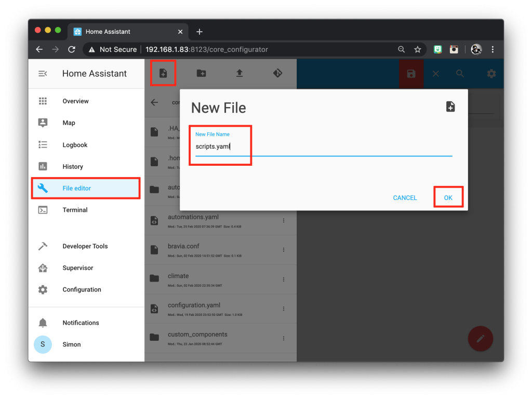Click the save file icon
Viewport: 532px width, 399px height.
click(411, 74)
